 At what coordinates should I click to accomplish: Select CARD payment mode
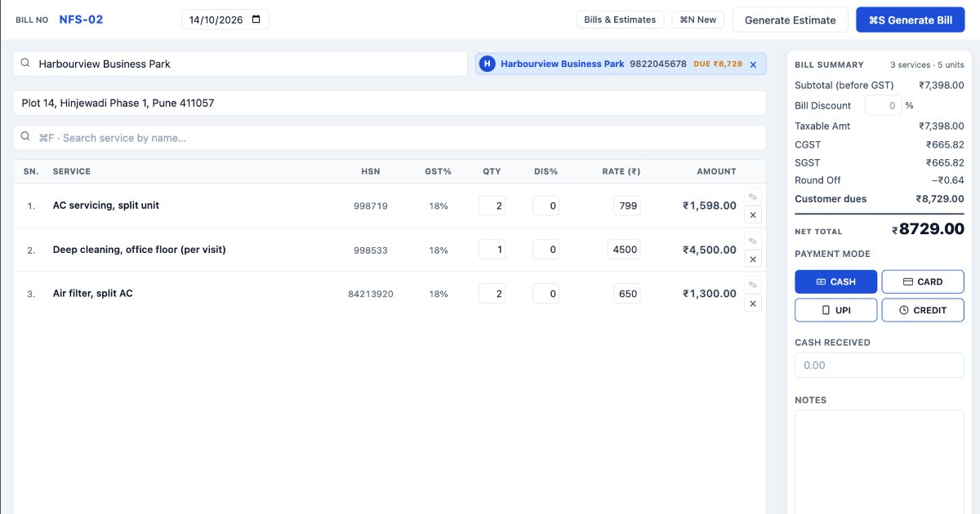[923, 281]
